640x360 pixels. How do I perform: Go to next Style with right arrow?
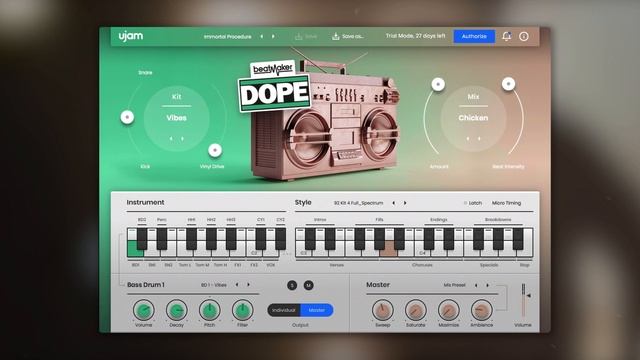(x=405, y=203)
